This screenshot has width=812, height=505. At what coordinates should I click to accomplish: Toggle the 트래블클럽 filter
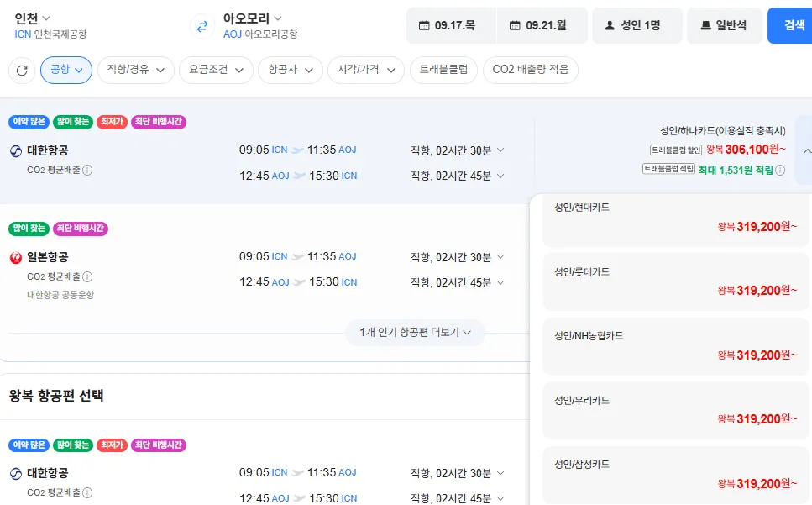point(443,70)
